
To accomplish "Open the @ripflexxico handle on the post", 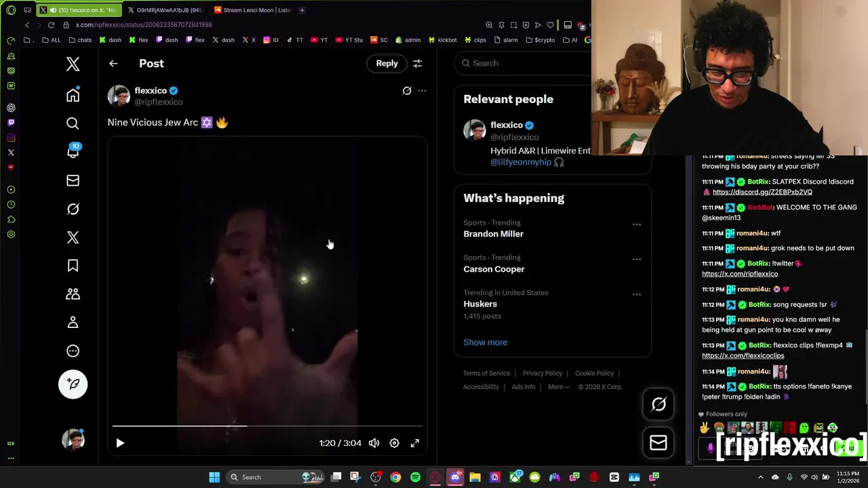I will pos(159,102).
